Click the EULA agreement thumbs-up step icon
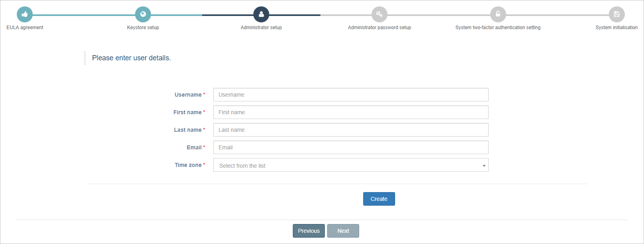 [x=25, y=14]
